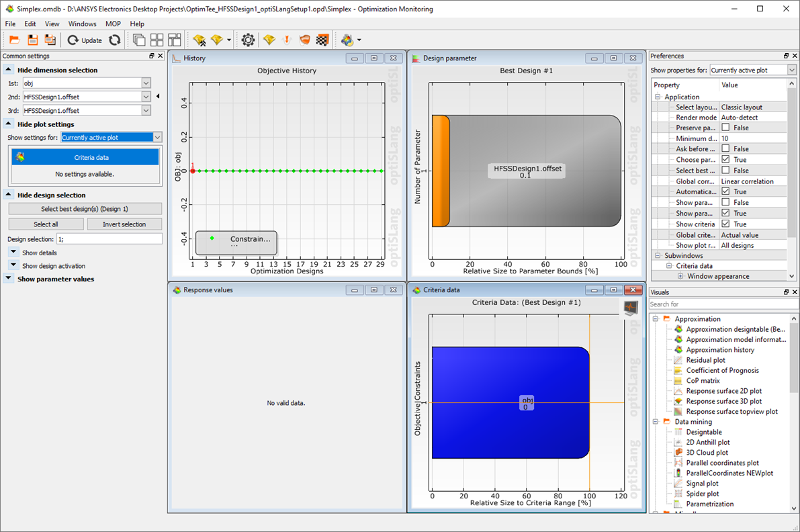
Task: Click Select best design(s) button
Action: [85, 209]
